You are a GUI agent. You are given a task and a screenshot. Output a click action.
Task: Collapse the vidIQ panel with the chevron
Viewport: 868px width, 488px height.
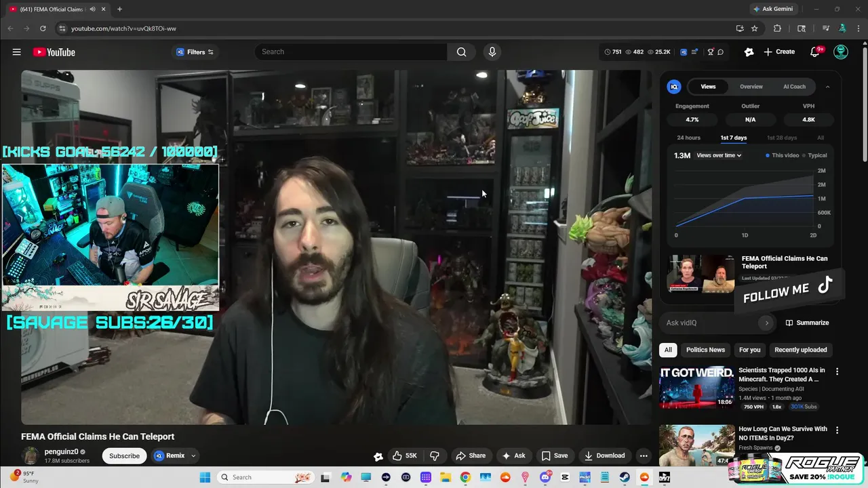827,87
